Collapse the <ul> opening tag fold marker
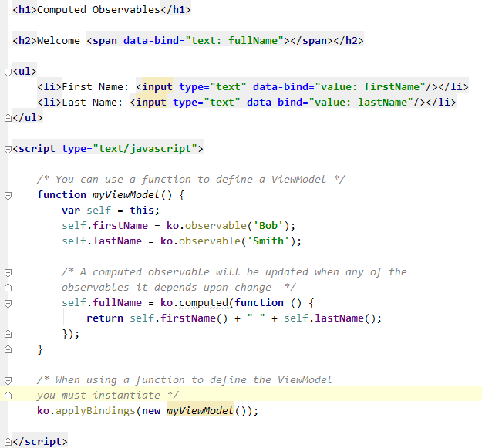 [8, 72]
